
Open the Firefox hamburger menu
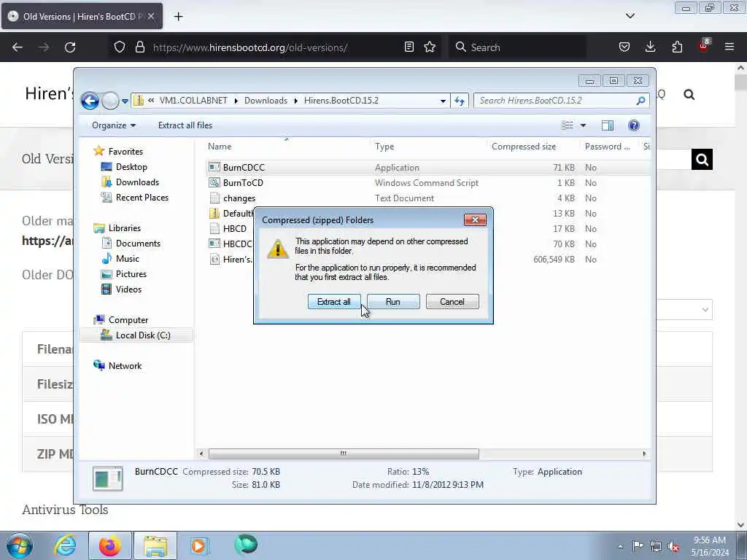[729, 47]
